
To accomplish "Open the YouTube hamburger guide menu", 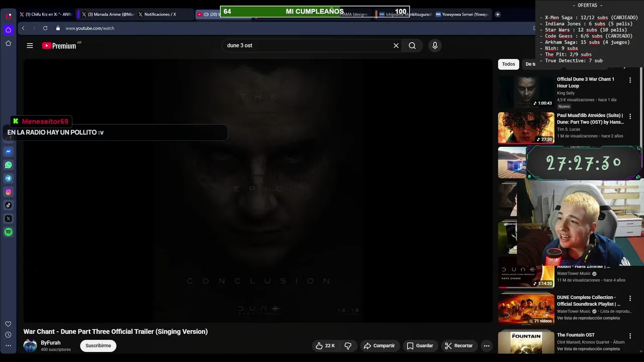I will [x=30, y=45].
